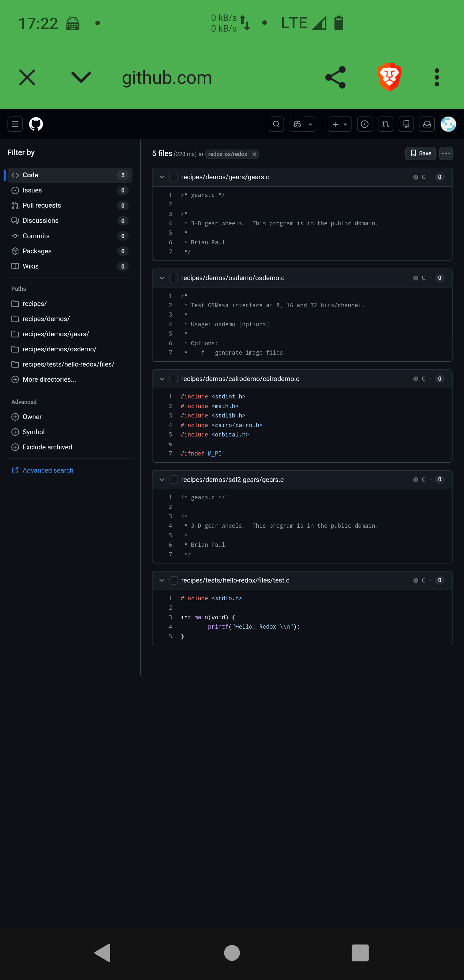Open the repositories icon in header
Screen dimensions: 464x980
(406, 124)
